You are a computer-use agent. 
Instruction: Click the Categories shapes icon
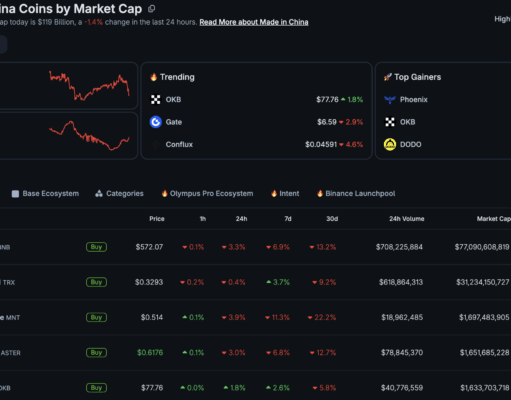99,193
